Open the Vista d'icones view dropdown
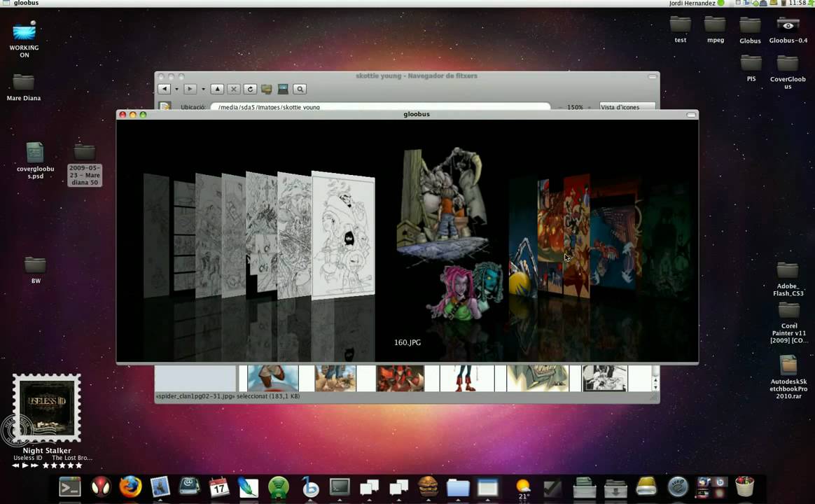The height and width of the screenshot is (504, 815). point(627,106)
